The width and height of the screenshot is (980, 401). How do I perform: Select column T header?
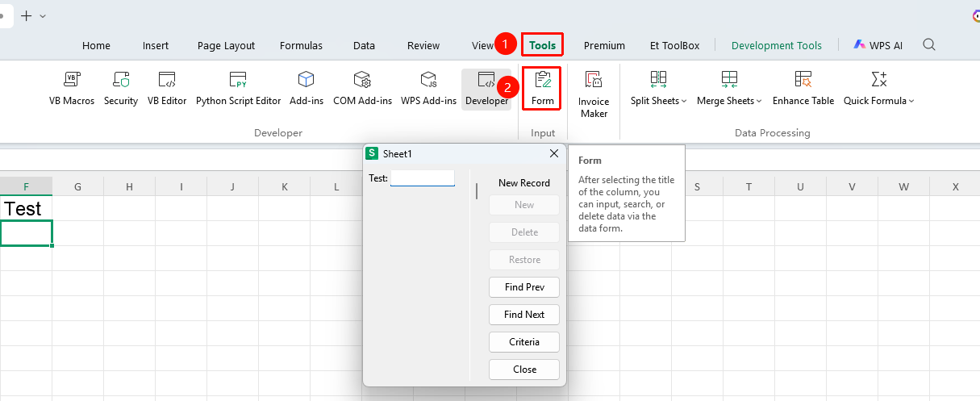(x=749, y=186)
